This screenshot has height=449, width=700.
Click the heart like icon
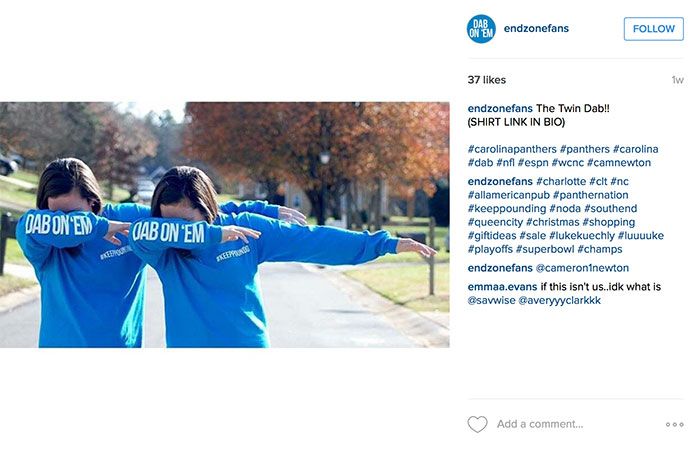[477, 424]
